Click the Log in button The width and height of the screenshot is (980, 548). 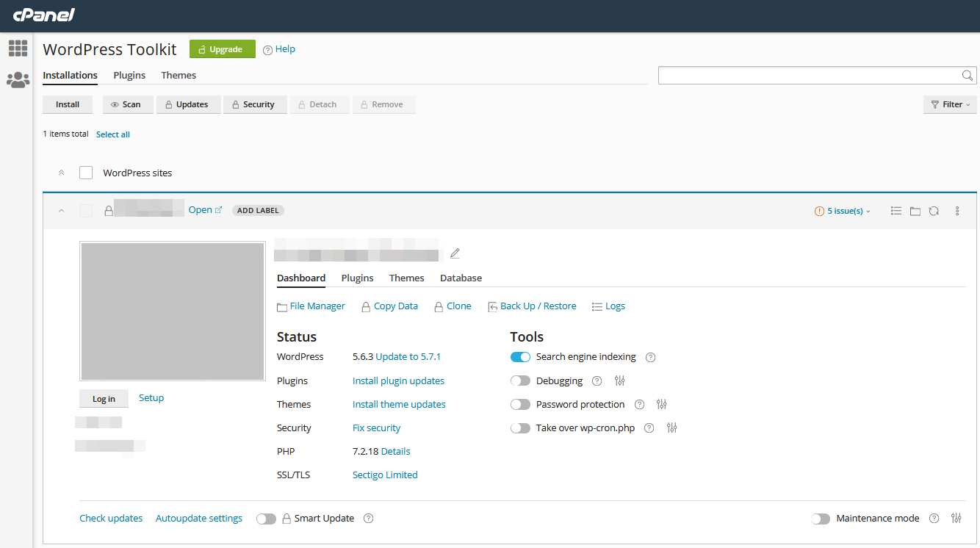pos(104,398)
